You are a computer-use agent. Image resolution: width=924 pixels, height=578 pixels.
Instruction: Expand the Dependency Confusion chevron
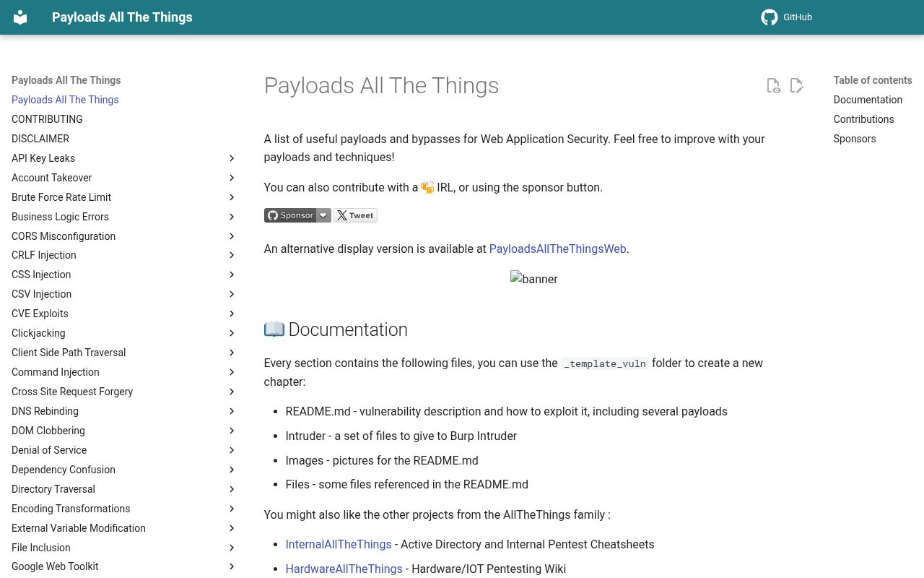(232, 470)
